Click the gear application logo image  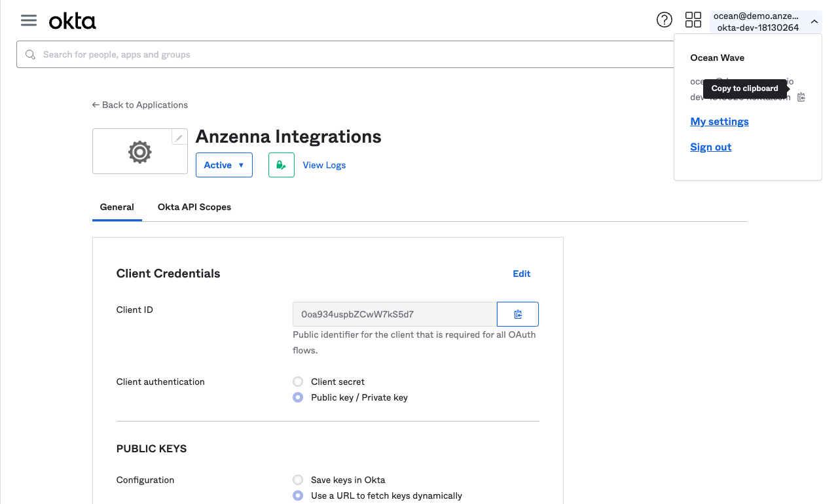pos(139,153)
